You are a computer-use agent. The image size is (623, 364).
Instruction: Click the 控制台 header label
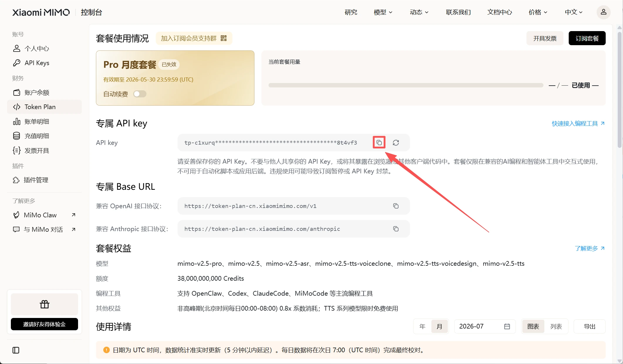click(x=92, y=12)
